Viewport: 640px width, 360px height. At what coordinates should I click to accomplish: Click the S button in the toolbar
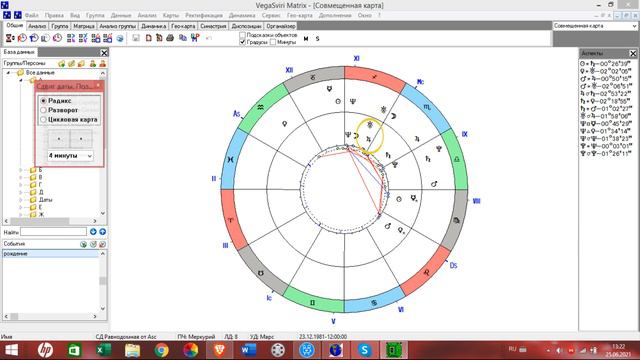point(318,38)
